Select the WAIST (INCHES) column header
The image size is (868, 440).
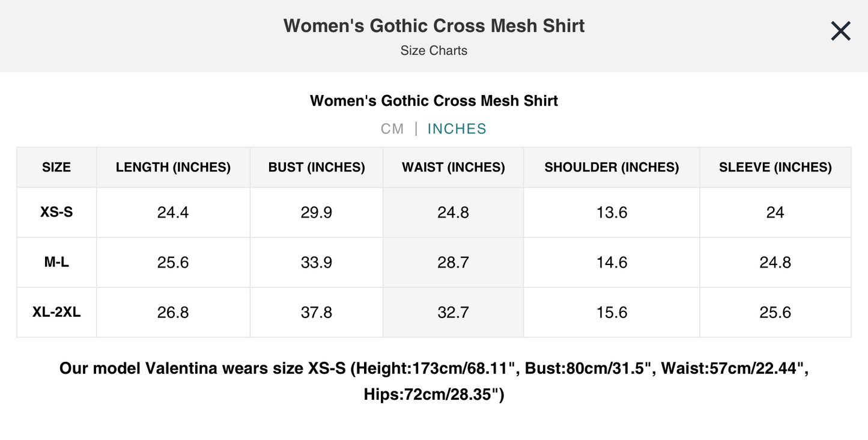tap(452, 167)
